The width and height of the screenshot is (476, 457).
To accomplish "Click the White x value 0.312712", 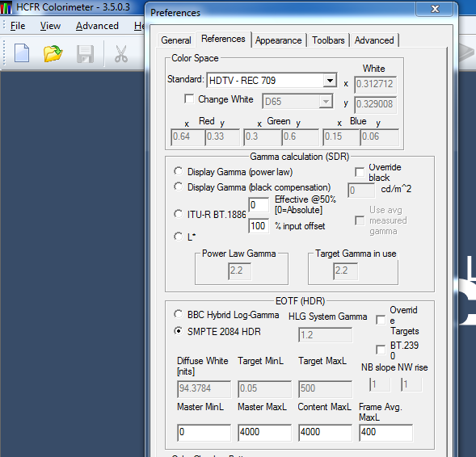I will pyautogui.click(x=376, y=84).
